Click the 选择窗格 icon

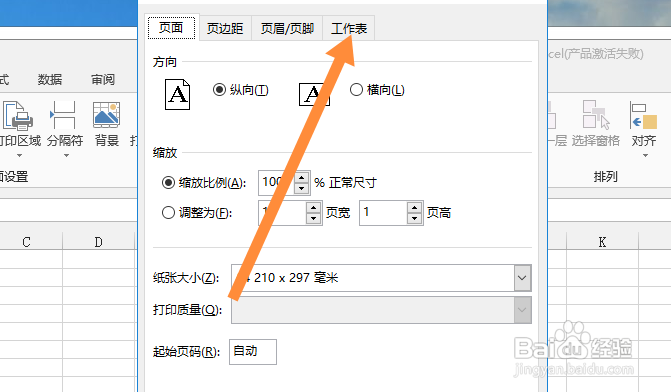596,115
